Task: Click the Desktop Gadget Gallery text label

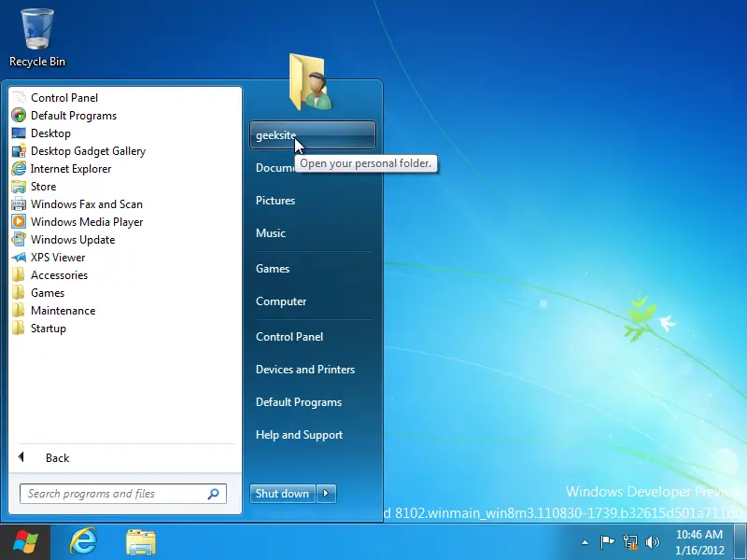Action: point(88,151)
